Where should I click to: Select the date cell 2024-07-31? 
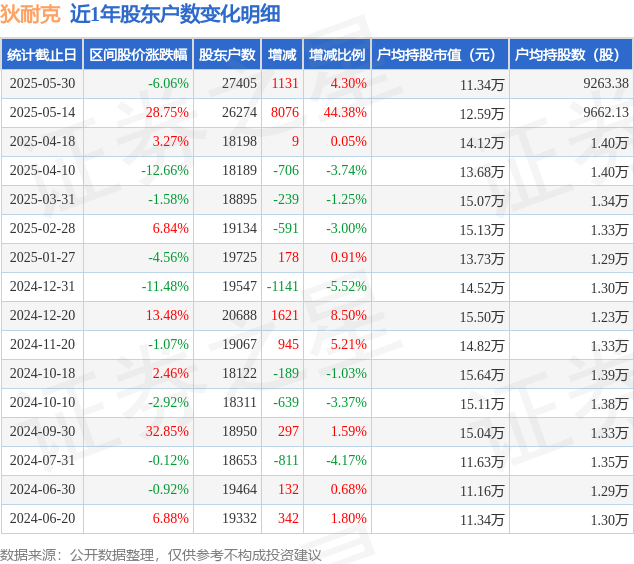[x=42, y=460]
